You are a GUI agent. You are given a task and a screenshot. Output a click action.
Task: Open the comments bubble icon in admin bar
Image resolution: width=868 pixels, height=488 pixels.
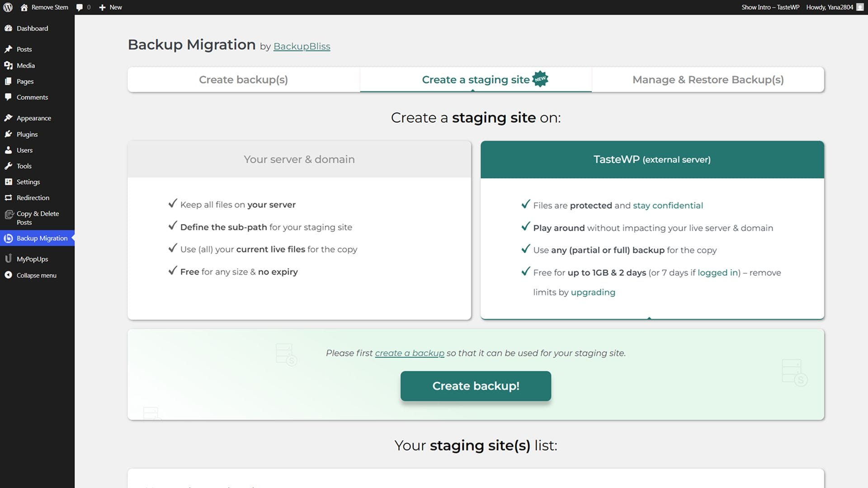tap(80, 7)
